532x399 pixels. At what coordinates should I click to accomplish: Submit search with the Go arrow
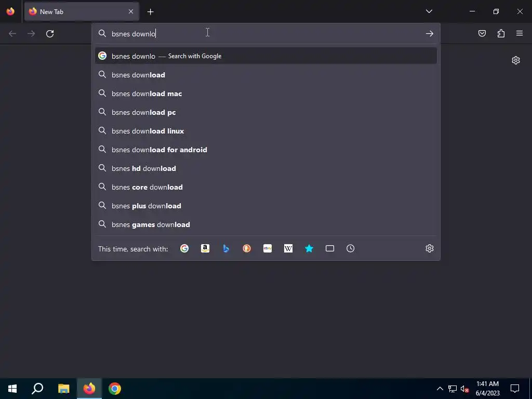coord(429,34)
